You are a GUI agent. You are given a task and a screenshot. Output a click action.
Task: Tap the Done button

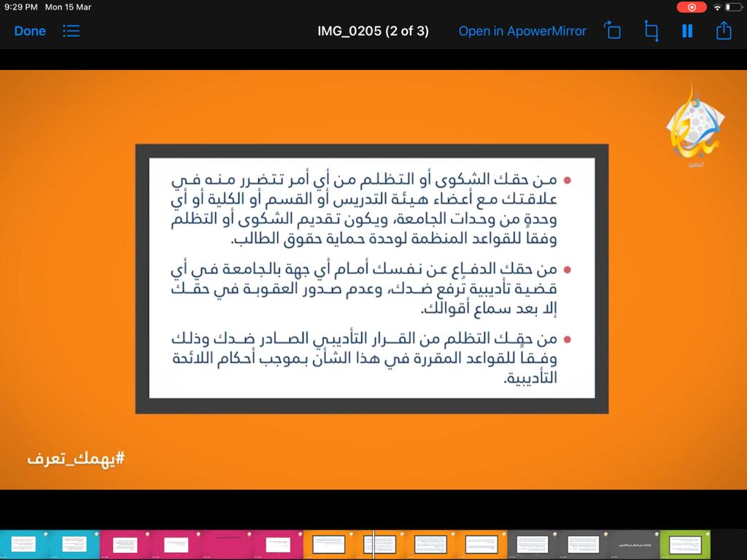tap(30, 31)
